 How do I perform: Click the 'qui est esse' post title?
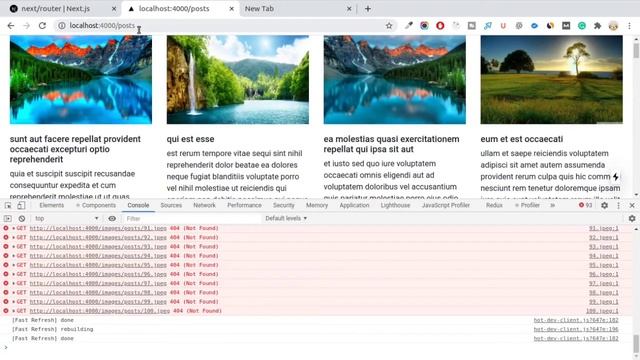190,139
